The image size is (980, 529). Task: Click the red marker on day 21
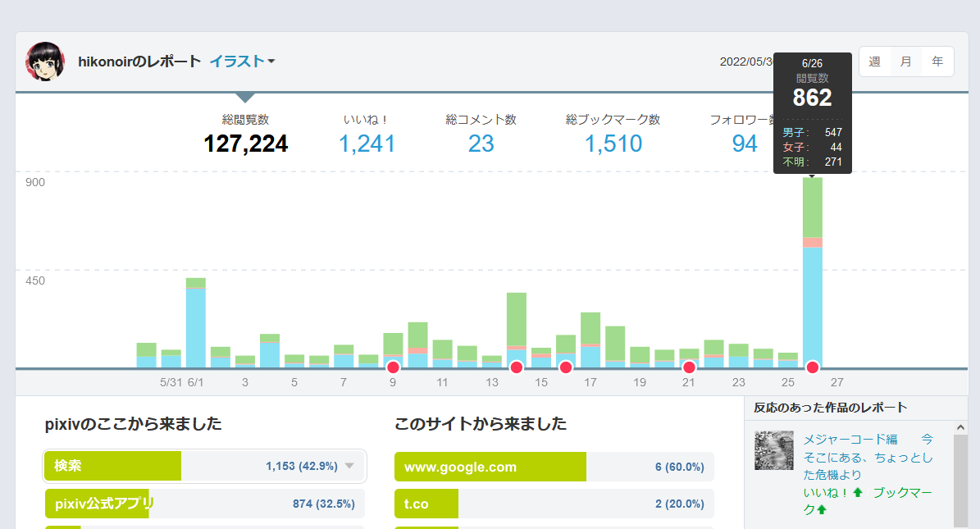[689, 367]
